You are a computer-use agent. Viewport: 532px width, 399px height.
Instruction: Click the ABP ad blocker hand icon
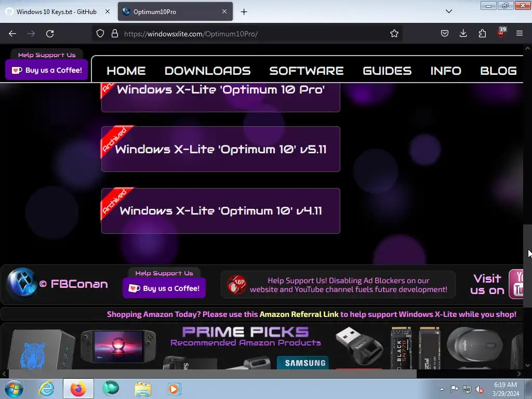pos(237,284)
